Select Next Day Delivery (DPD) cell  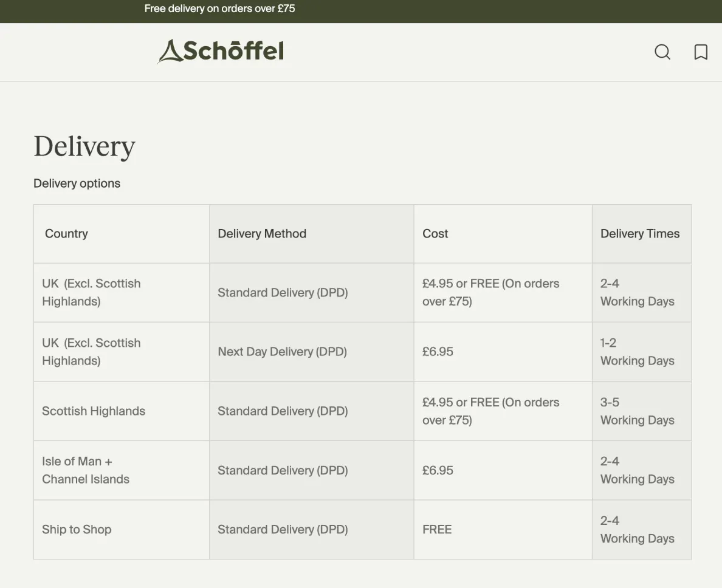(x=282, y=352)
